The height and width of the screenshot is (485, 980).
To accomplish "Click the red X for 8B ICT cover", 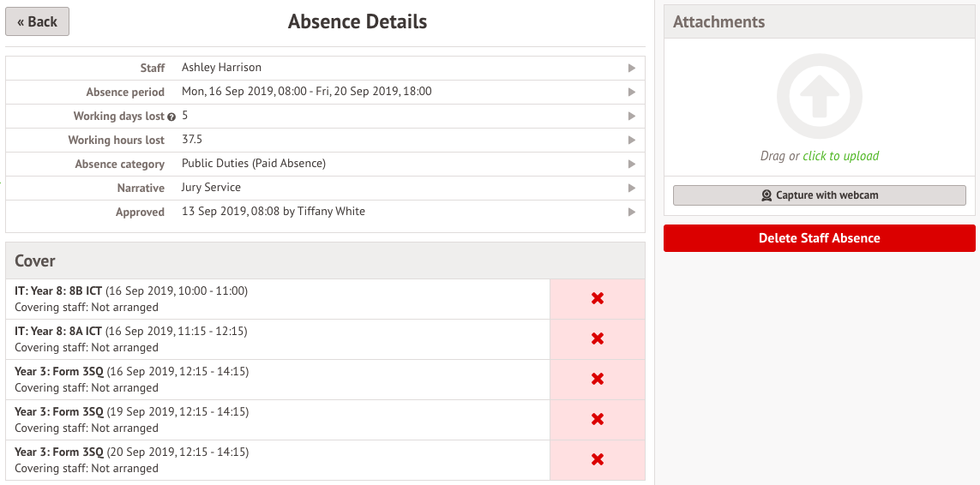I will tap(598, 298).
